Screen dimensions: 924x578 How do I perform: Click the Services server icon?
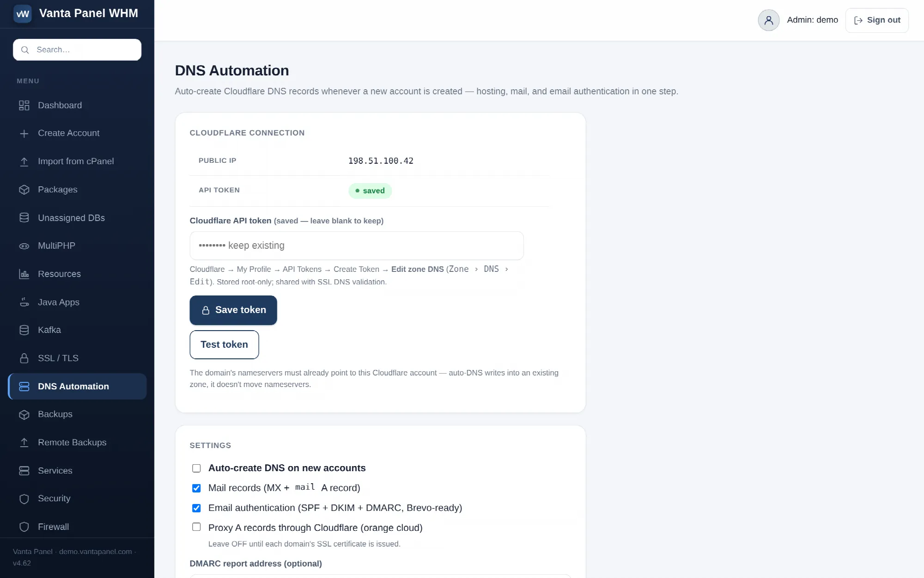24,471
